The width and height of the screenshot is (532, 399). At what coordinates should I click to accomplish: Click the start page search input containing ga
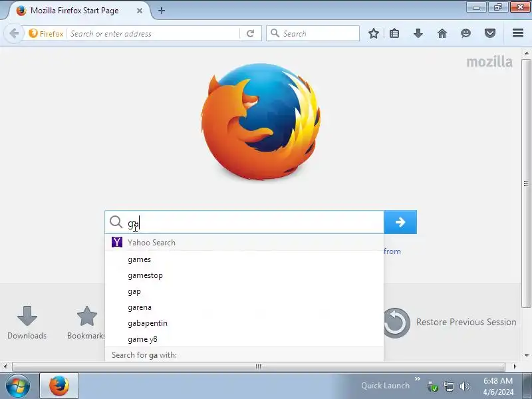click(x=244, y=222)
